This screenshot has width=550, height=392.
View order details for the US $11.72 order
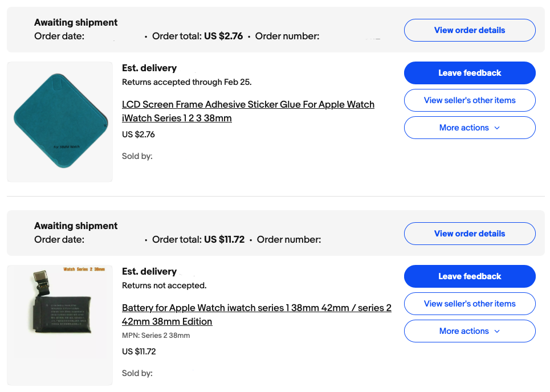[x=469, y=234]
